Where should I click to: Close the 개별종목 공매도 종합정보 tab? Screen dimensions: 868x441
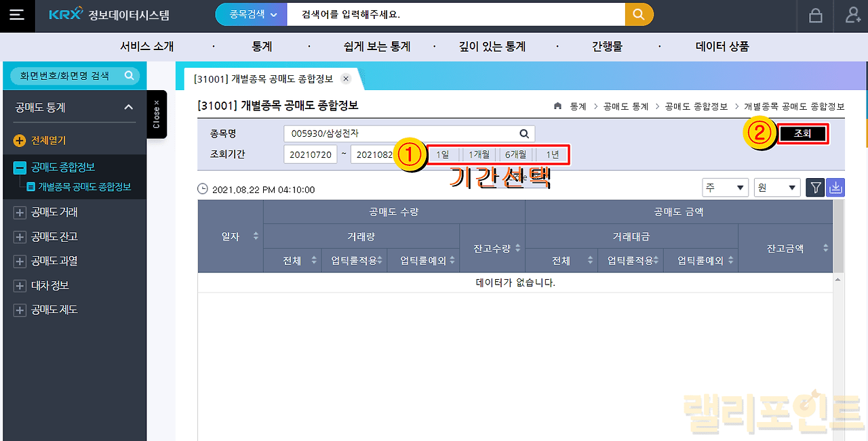(x=346, y=79)
